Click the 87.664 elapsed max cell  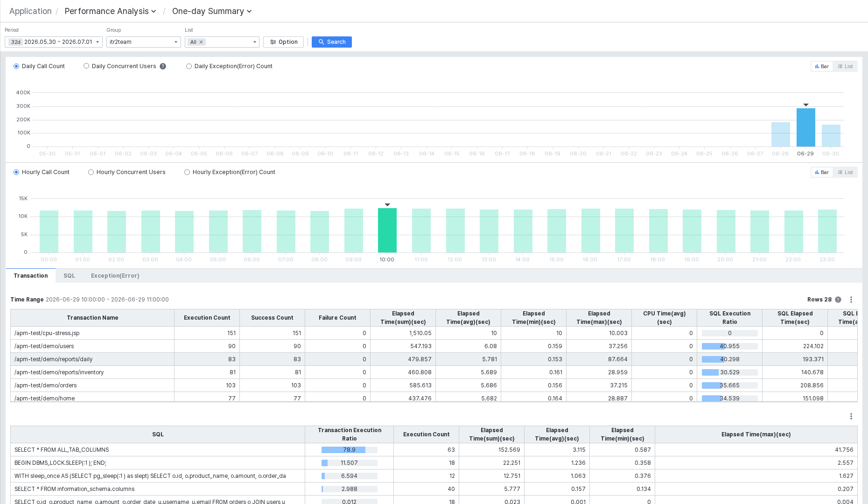pyautogui.click(x=599, y=359)
